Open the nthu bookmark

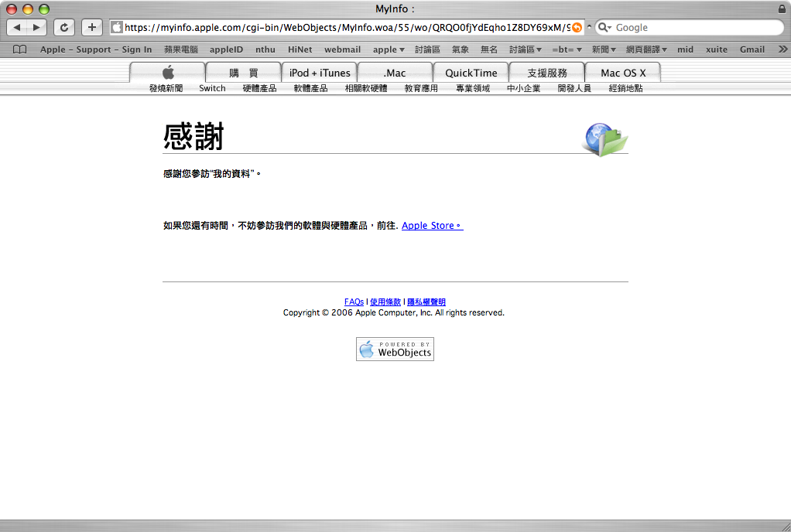pos(265,49)
